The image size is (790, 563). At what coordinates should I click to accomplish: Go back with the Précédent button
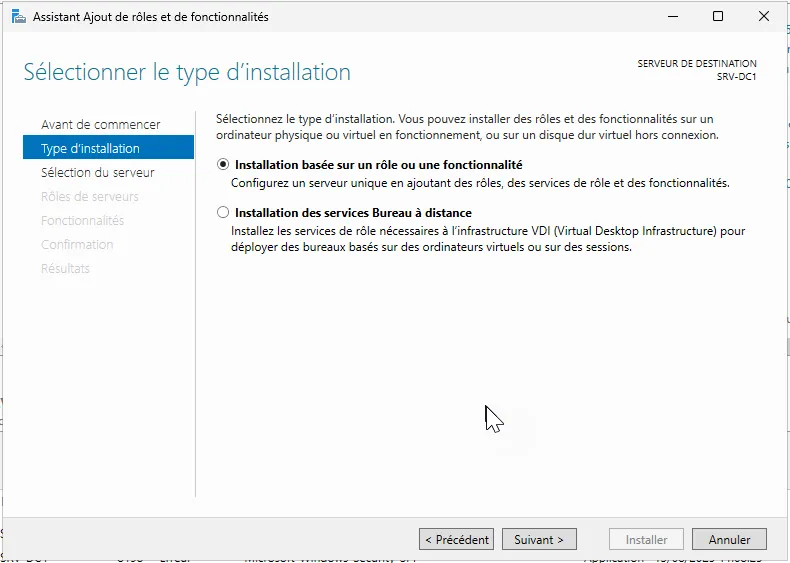(x=456, y=539)
